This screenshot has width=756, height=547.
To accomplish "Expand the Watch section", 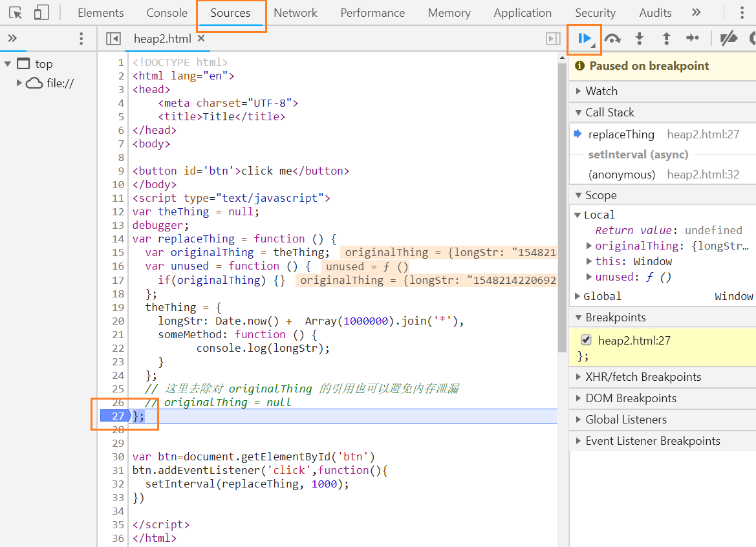I will pyautogui.click(x=601, y=91).
